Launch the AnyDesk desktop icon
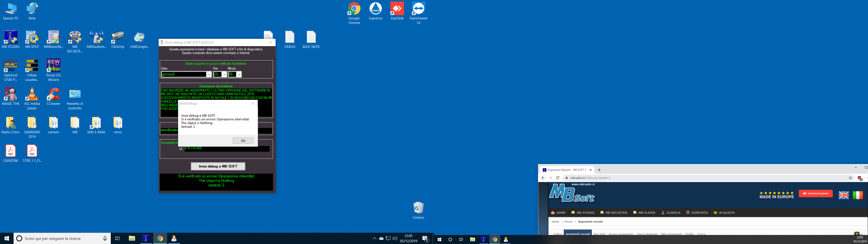This screenshot has width=868, height=244. 397,10
